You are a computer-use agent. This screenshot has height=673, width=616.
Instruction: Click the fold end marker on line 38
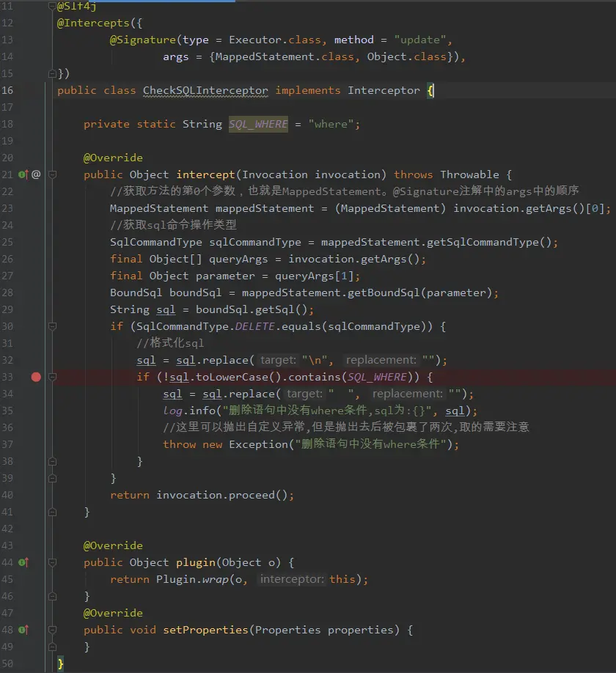point(52,461)
